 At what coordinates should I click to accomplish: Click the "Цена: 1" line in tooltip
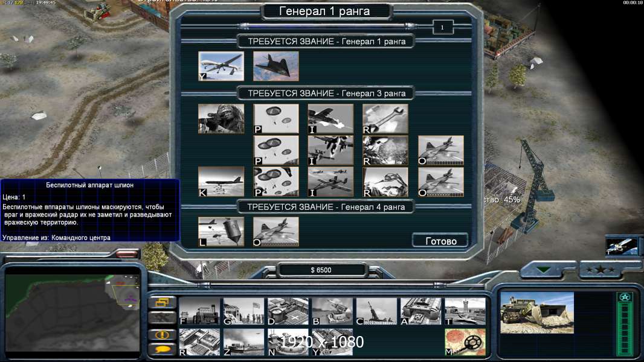click(x=14, y=197)
